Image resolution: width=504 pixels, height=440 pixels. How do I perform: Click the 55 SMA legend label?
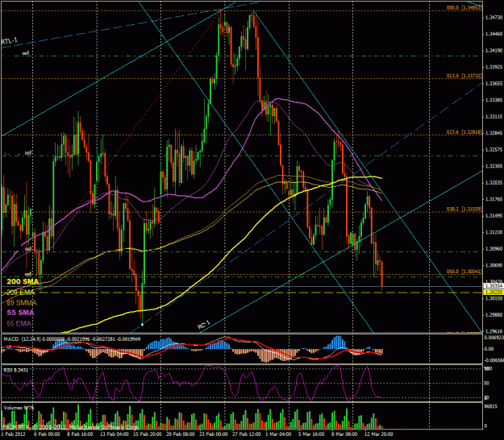click(20, 313)
